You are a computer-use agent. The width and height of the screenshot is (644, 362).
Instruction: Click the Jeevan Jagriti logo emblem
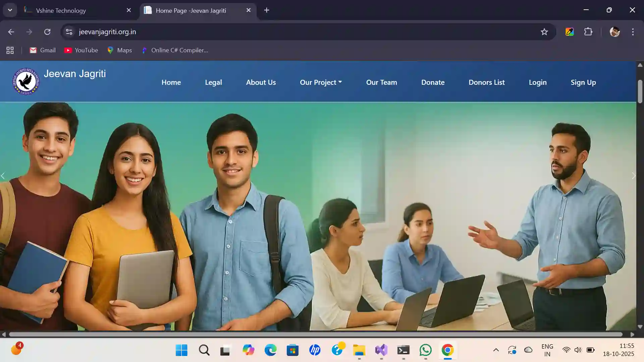click(x=26, y=81)
